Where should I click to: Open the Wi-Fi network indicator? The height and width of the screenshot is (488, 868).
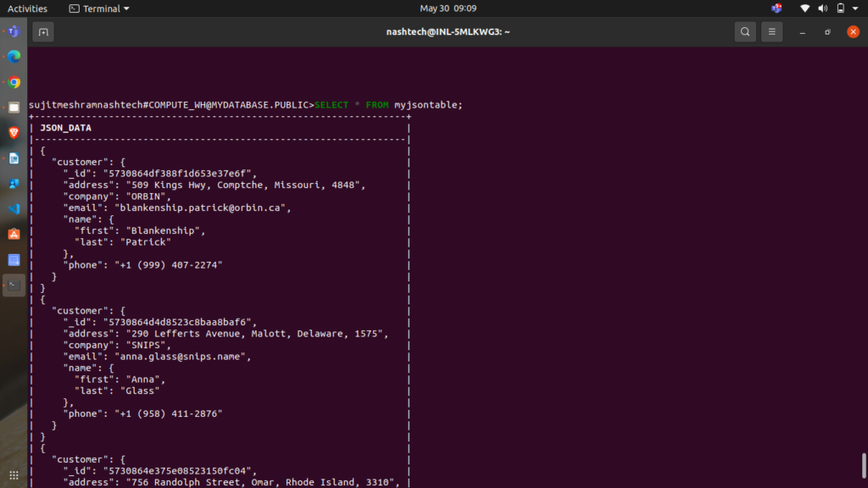point(804,8)
